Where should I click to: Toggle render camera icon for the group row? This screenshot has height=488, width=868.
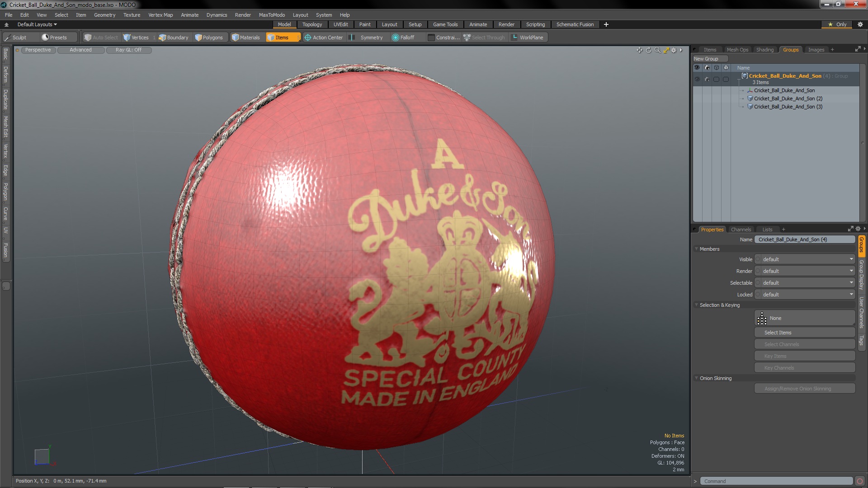[x=707, y=79]
